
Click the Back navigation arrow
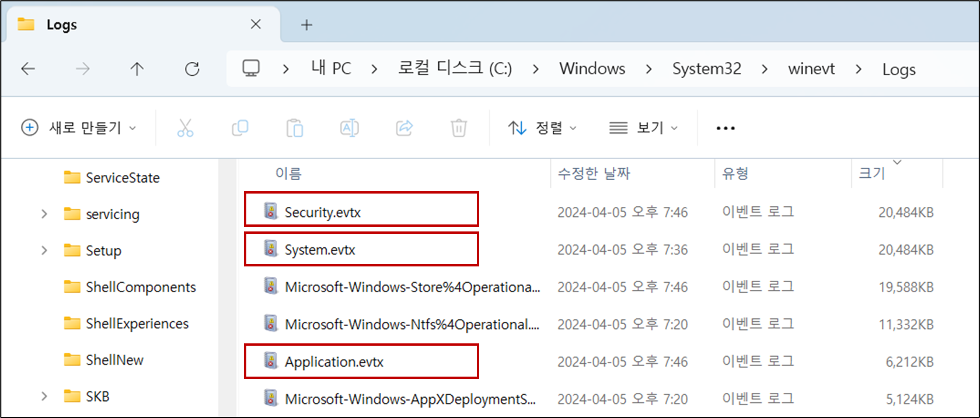click(28, 69)
